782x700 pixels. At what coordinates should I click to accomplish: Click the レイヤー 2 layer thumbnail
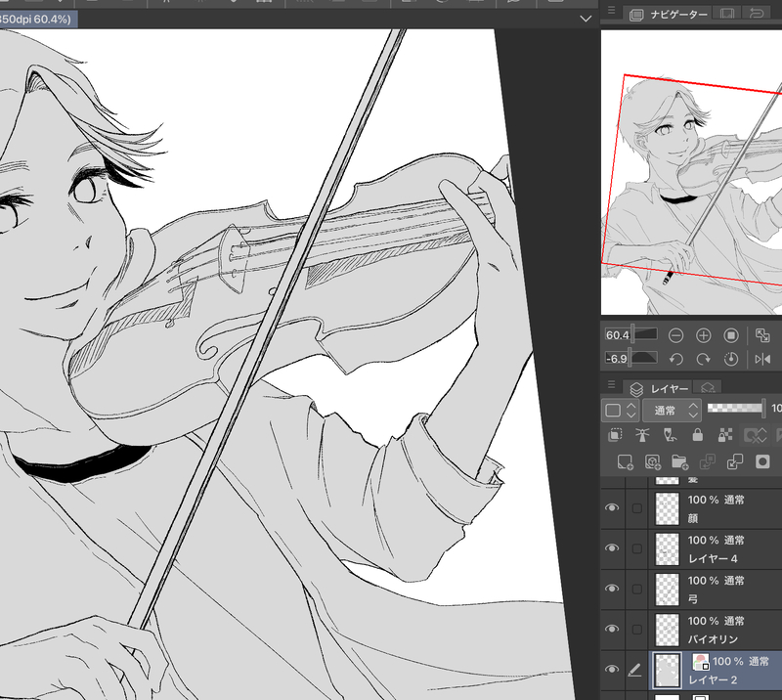tap(668, 671)
